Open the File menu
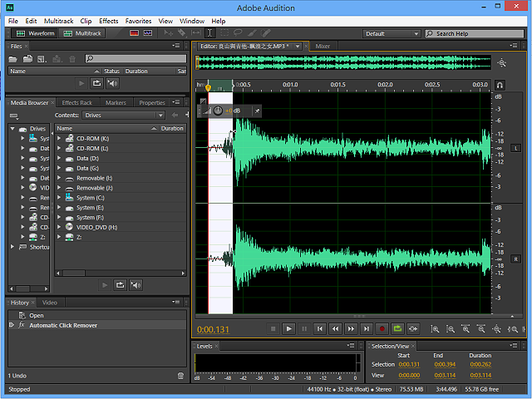This screenshot has width=532, height=399. point(13,21)
